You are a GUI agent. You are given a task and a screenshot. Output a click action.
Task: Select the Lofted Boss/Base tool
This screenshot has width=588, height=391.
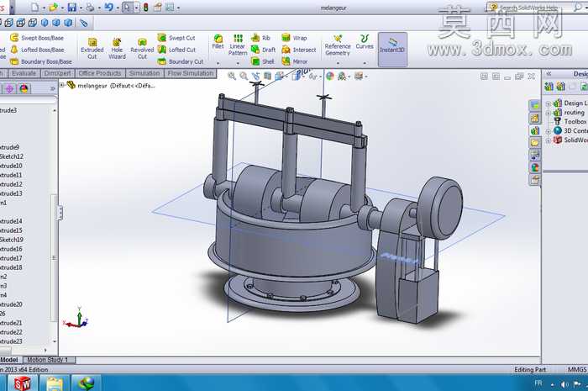[37, 50]
